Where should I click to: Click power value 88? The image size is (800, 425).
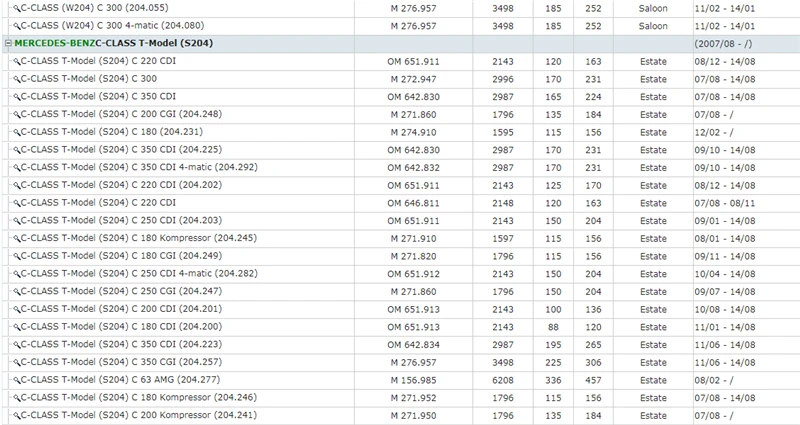(x=553, y=327)
